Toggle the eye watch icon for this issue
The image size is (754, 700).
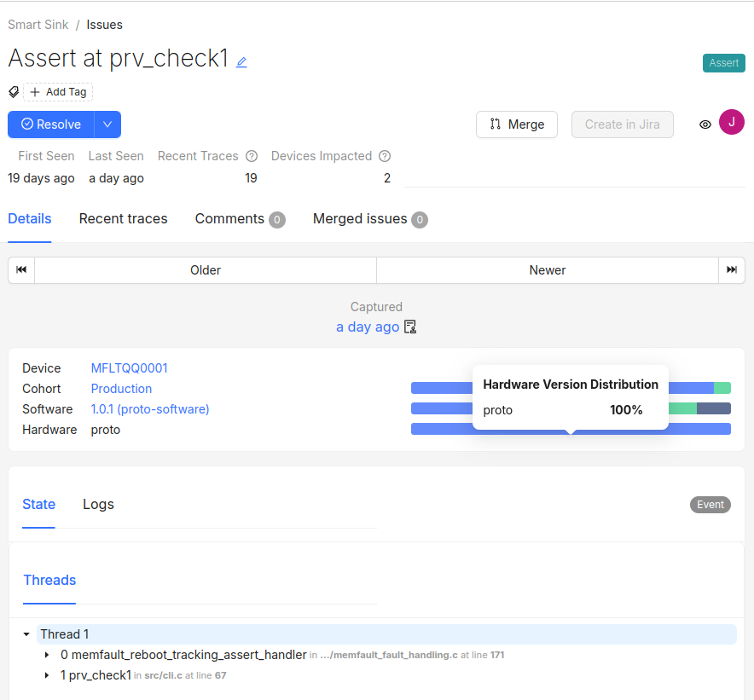705,124
